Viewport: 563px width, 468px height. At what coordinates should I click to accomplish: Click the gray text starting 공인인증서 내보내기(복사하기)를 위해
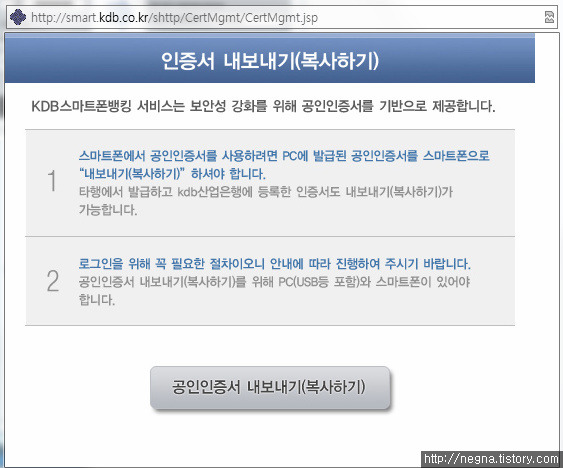tap(274, 282)
